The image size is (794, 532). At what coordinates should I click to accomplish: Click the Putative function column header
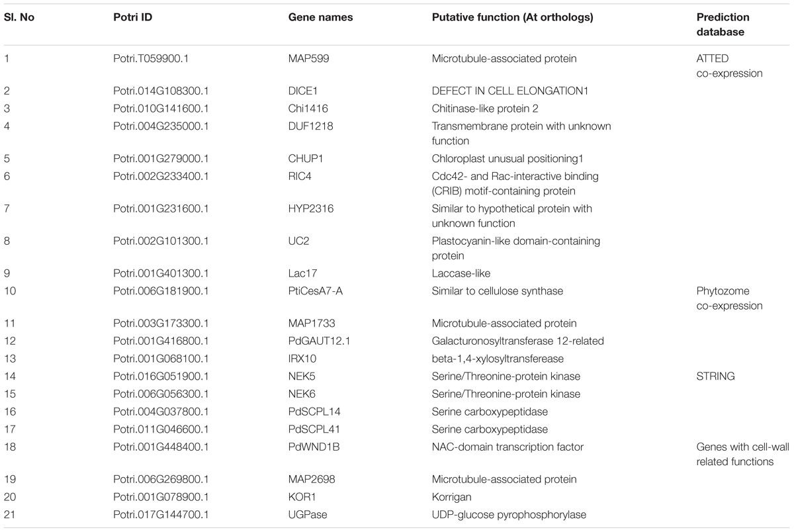[512, 17]
